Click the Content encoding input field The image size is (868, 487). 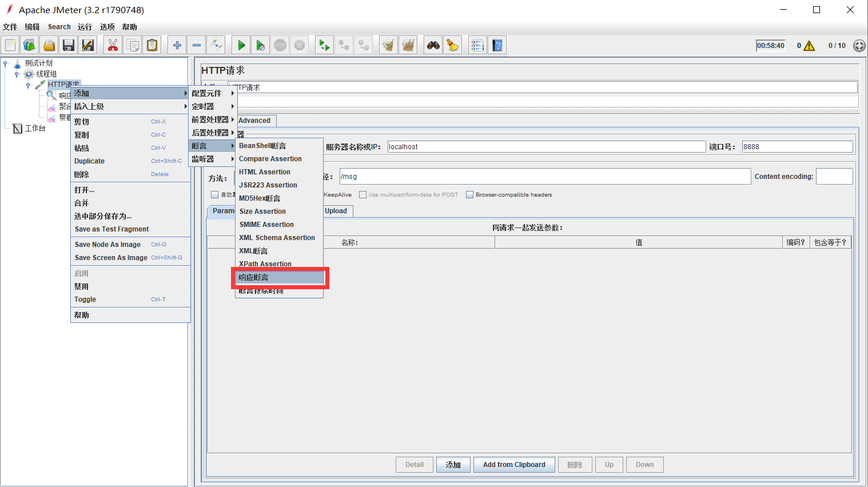[834, 177]
